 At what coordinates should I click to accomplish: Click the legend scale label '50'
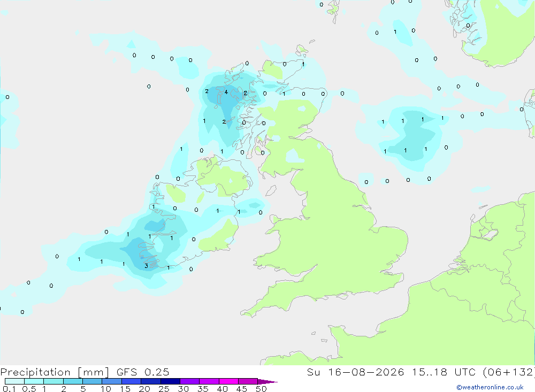[x=261, y=389]
